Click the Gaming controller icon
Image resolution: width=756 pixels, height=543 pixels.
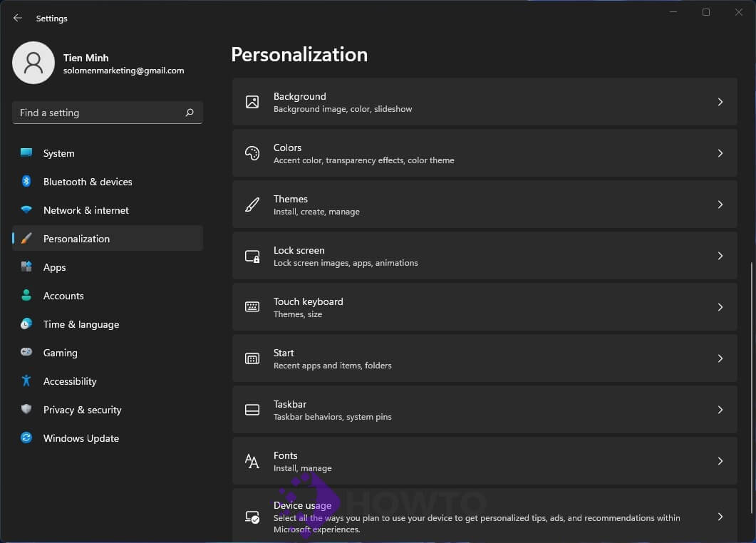[x=27, y=353]
